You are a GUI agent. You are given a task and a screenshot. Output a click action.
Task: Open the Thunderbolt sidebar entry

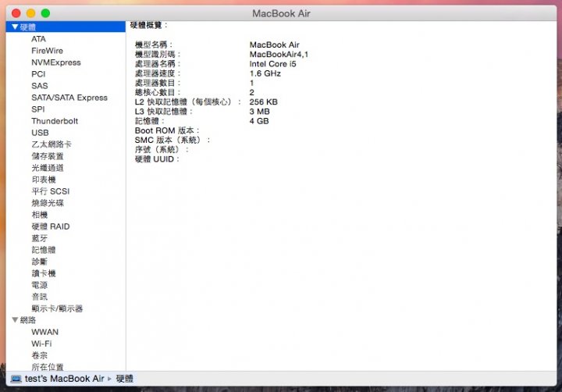(55, 121)
